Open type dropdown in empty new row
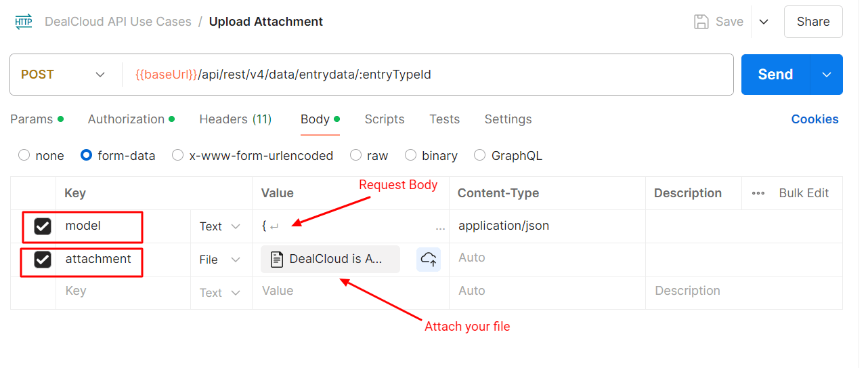Image resolution: width=868 pixels, height=368 pixels. [x=220, y=293]
